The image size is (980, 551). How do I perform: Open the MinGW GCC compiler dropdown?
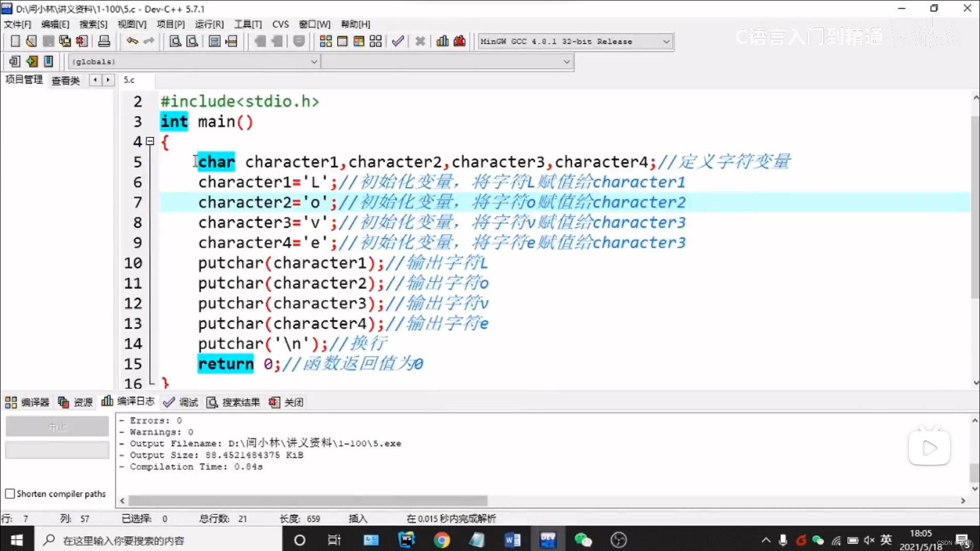[x=666, y=41]
